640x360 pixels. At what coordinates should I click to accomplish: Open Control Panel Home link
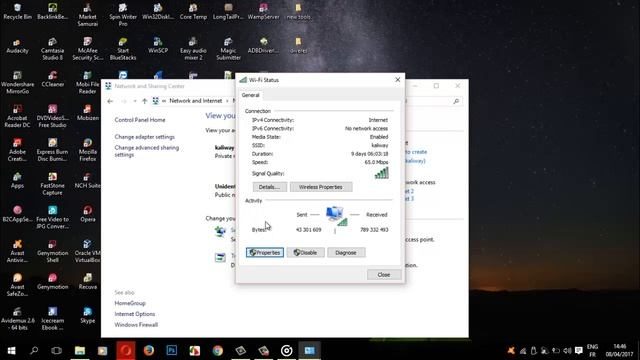140,120
